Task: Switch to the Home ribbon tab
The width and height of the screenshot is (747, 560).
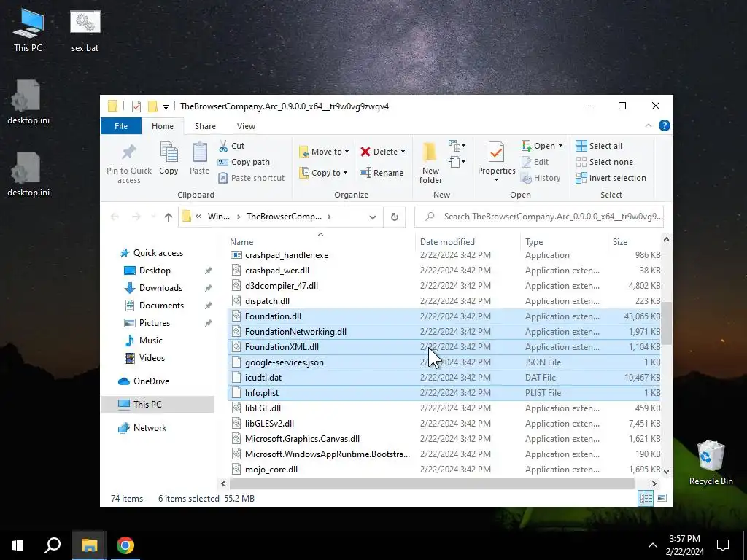Action: (x=163, y=126)
